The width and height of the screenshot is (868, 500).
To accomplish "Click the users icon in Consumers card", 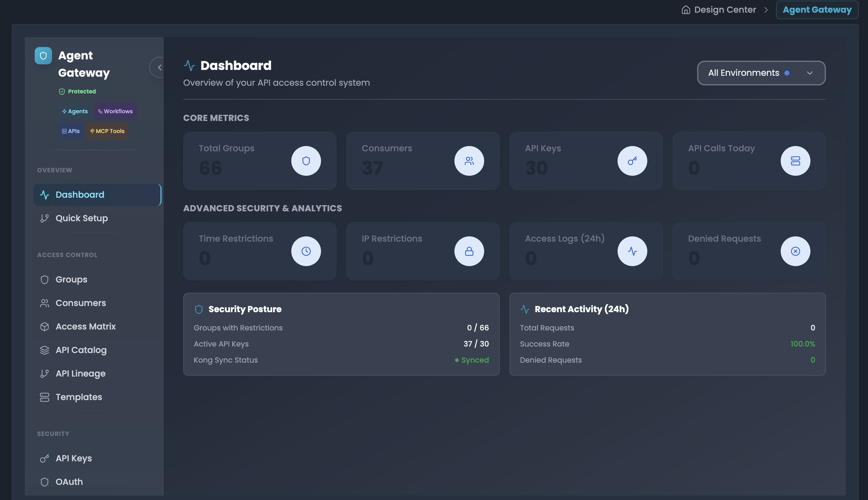I will click(469, 161).
